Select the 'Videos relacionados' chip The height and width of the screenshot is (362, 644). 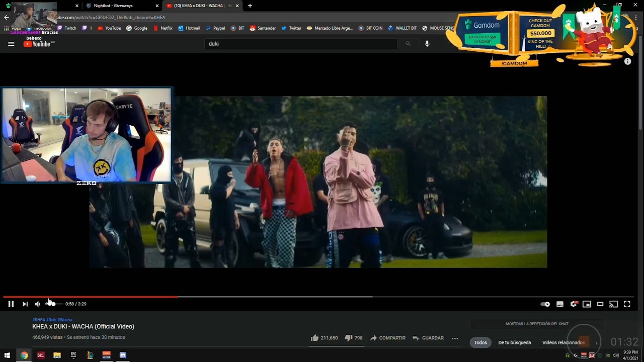coord(563,342)
